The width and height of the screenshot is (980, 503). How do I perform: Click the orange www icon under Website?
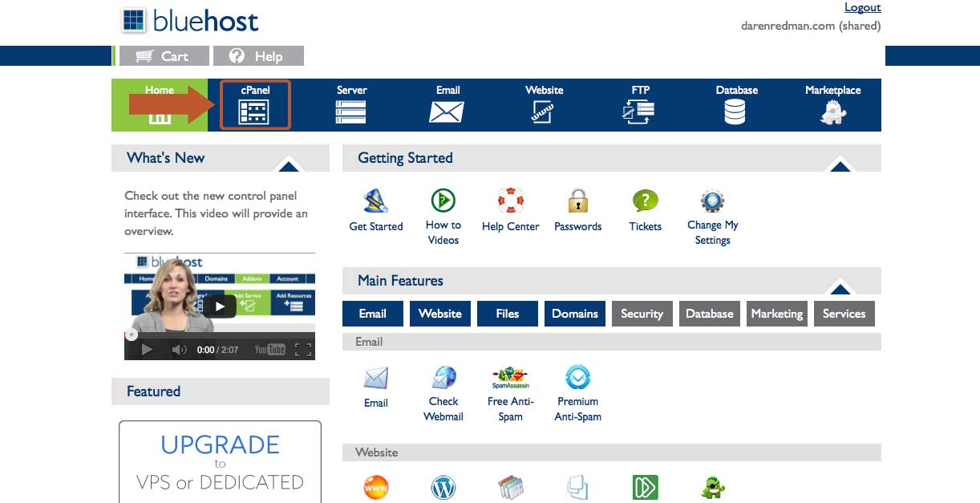point(376,487)
